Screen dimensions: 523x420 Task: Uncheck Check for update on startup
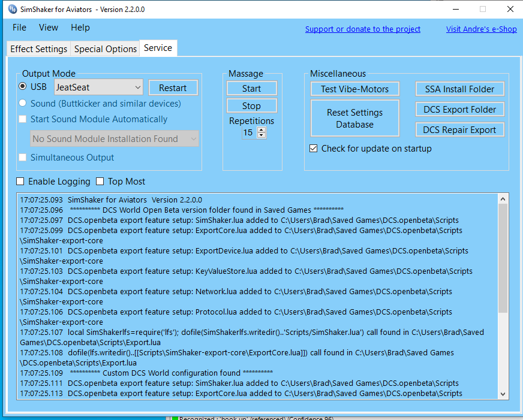314,148
